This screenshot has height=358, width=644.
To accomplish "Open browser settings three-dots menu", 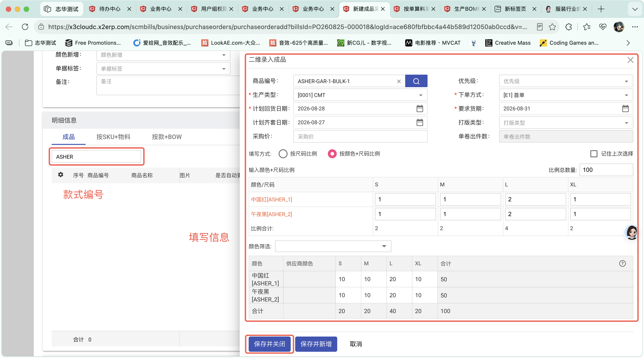I will 635,27.
